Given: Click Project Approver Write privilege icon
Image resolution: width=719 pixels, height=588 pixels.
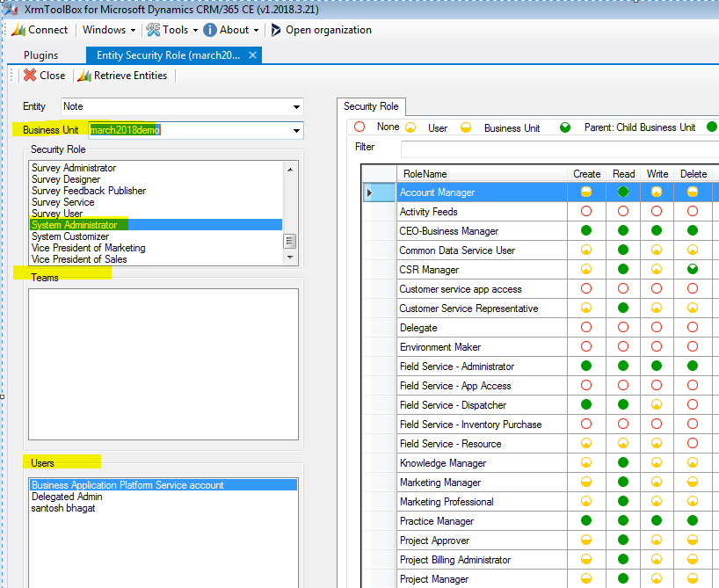Looking at the screenshot, I should click(657, 540).
